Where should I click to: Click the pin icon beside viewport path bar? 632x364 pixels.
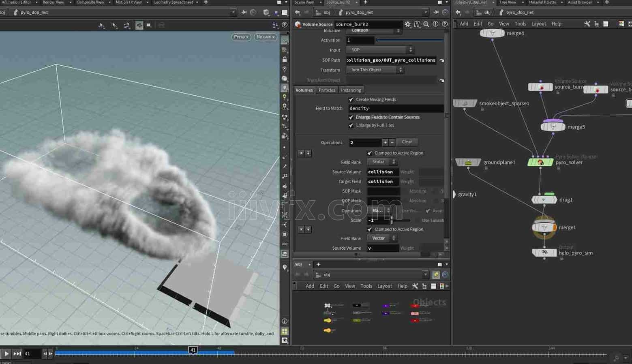[244, 13]
